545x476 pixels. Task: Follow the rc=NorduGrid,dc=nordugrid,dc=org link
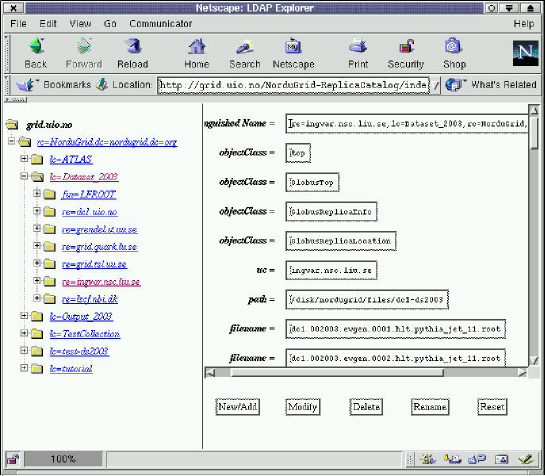(107, 142)
